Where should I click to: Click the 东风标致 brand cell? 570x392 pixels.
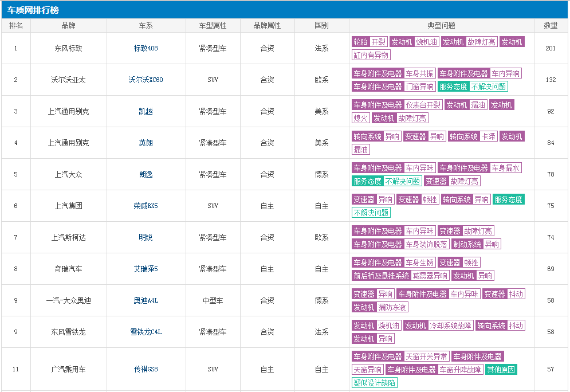(x=69, y=48)
